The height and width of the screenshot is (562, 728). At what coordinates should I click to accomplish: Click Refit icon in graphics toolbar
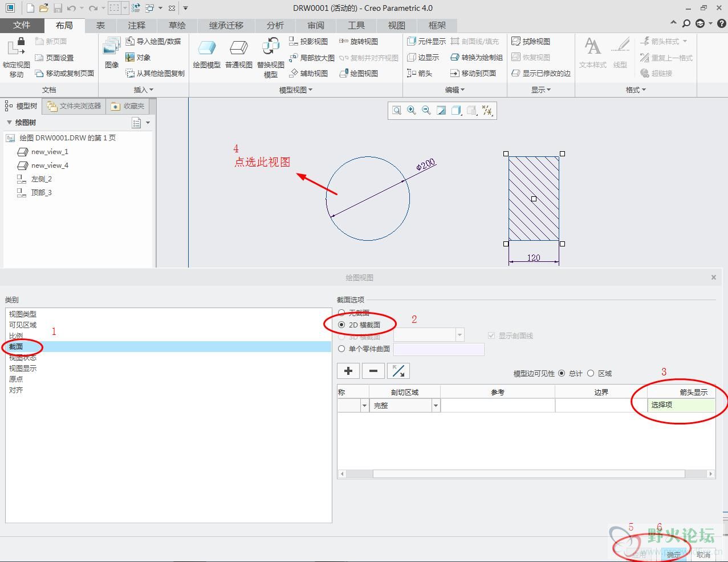pos(396,111)
